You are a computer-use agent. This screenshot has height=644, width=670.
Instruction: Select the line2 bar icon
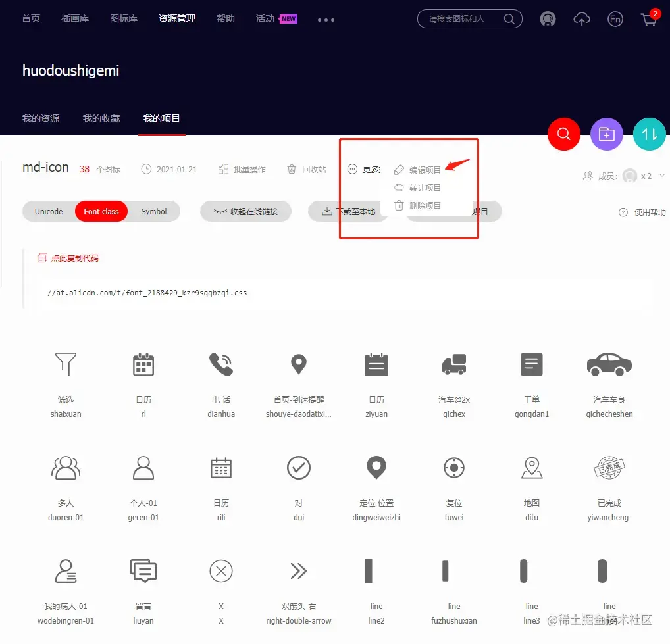point(369,570)
